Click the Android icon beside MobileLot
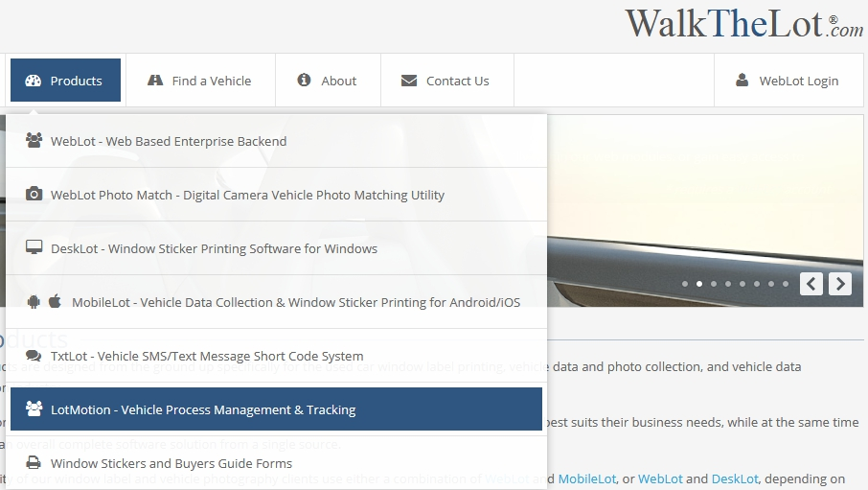The height and width of the screenshot is (490, 868). [x=34, y=301]
